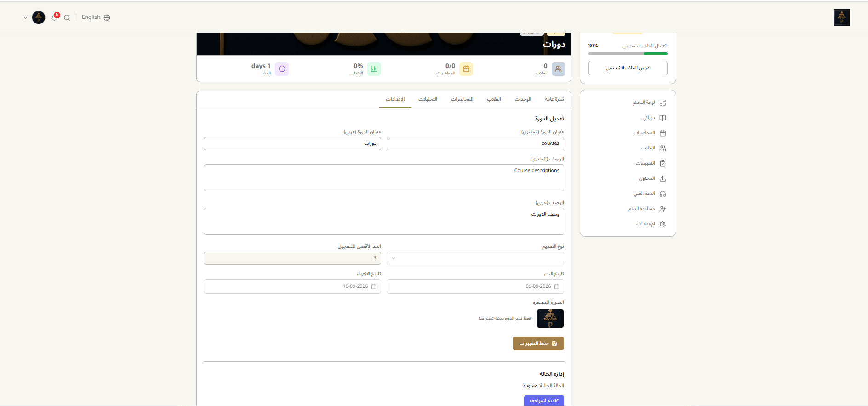Select the الطلاب people icon in the sidebar
The width and height of the screenshot is (868, 406).
point(662,148)
